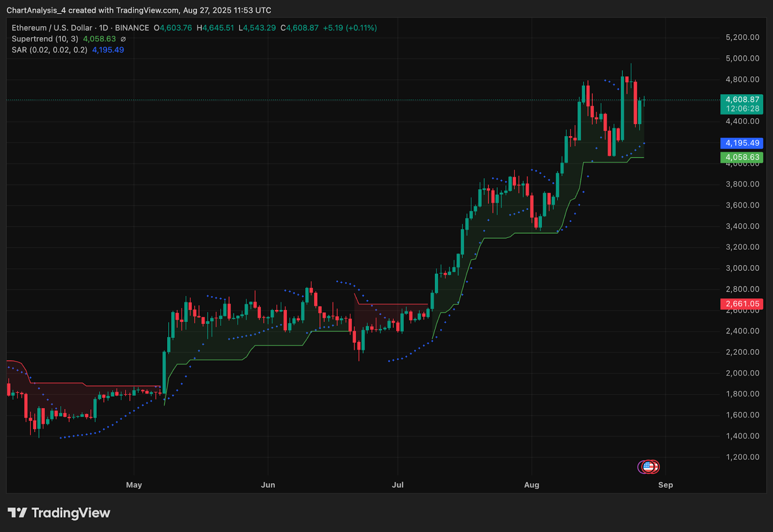Click the blue 4,195.49 SAR price tag
The image size is (773, 532).
pos(742,143)
